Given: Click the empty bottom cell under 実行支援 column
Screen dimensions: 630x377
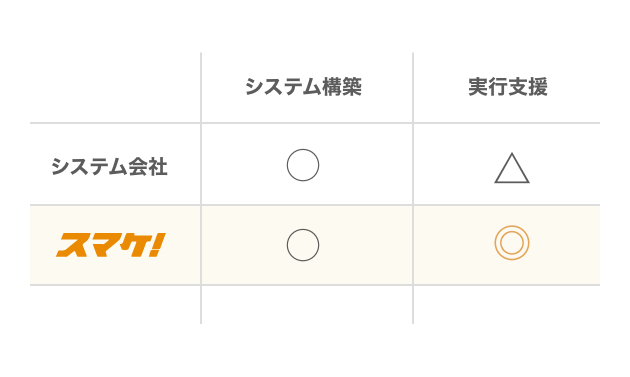Looking at the screenshot, I should (507, 304).
